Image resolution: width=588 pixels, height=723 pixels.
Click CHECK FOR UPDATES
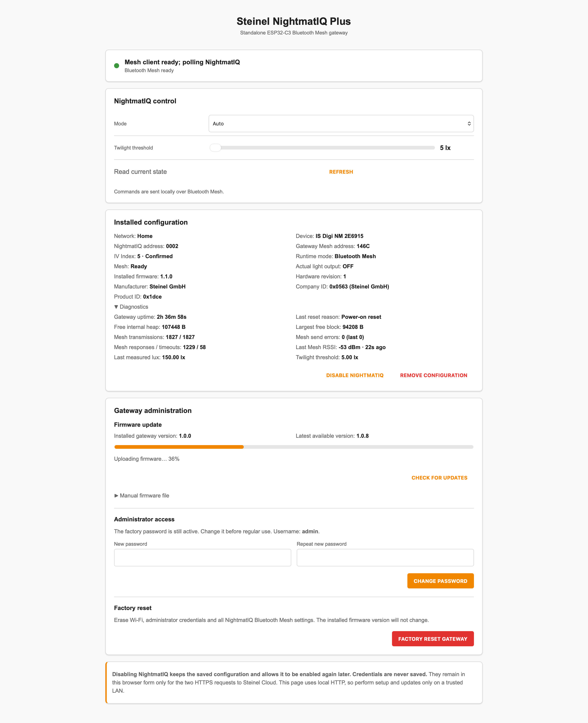click(439, 477)
